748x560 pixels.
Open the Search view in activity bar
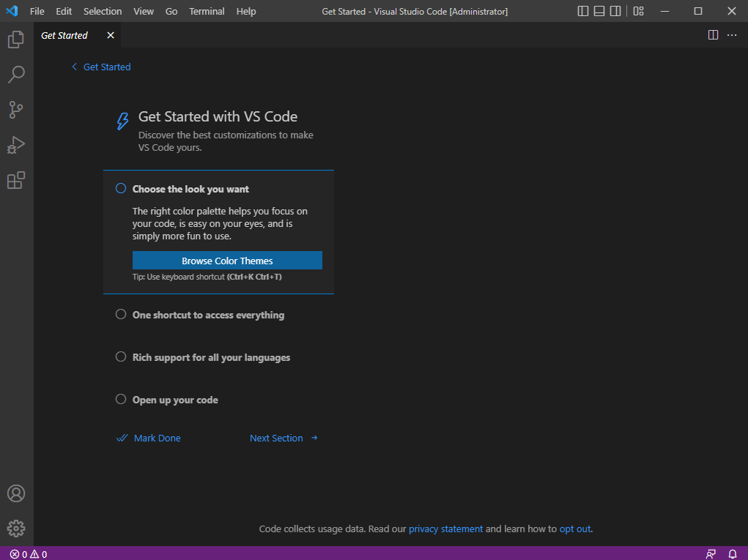16,75
